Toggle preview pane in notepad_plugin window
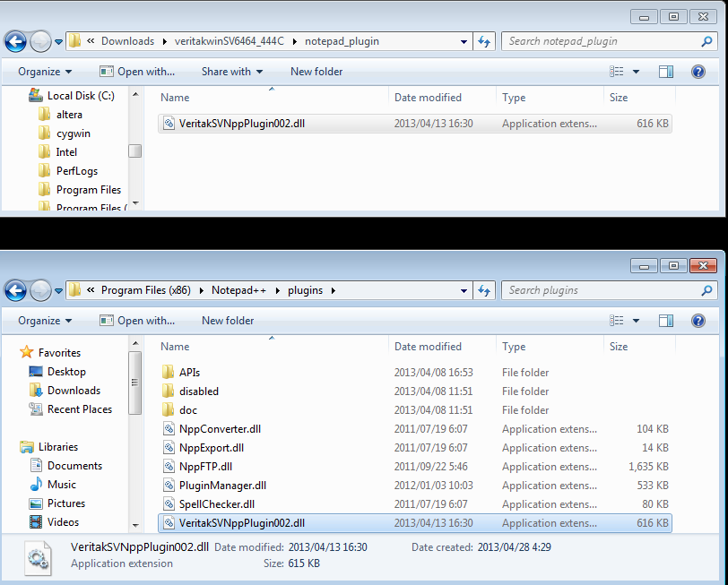This screenshot has width=728, height=585. 666,72
